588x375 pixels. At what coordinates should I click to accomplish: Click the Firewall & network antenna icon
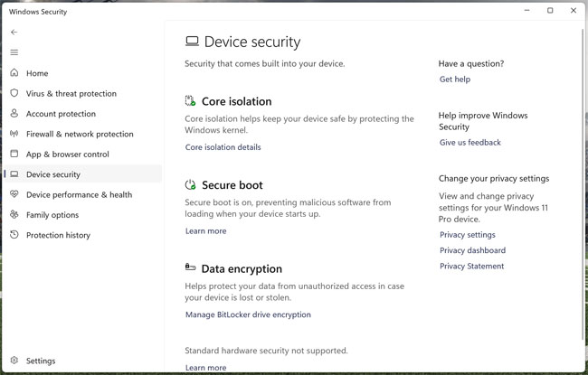[x=14, y=134]
